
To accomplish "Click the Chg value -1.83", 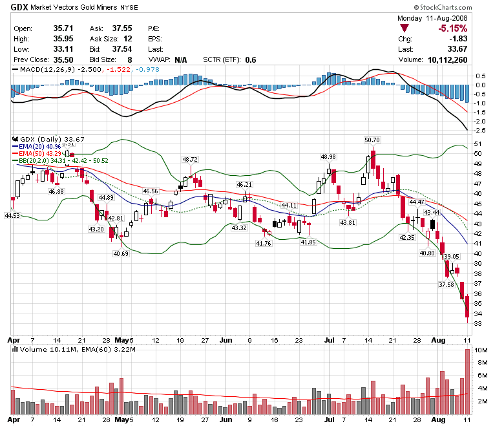I will 458,39.
